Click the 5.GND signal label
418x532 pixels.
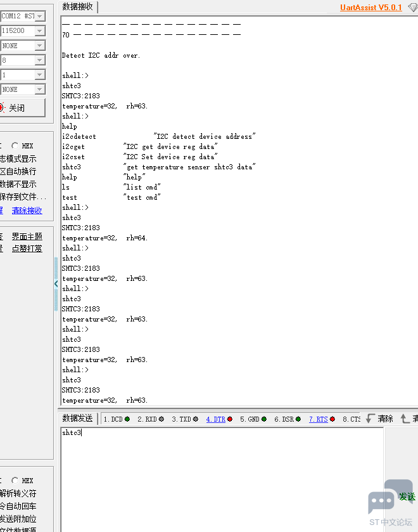click(250, 419)
